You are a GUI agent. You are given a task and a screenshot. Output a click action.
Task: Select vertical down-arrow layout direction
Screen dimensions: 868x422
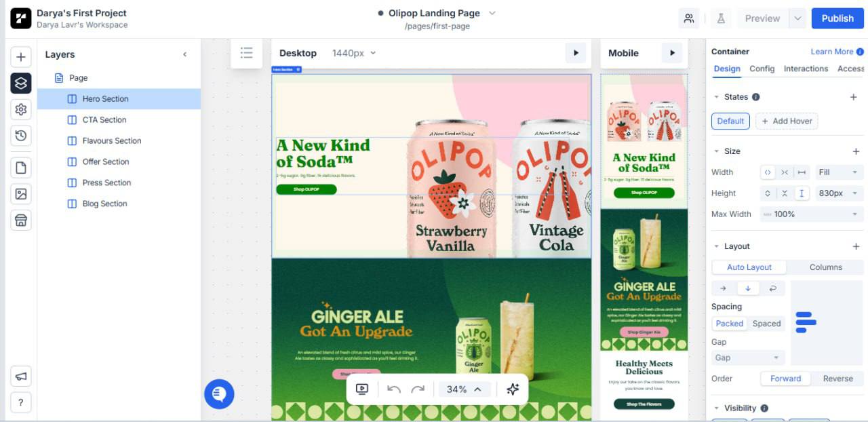pos(748,288)
